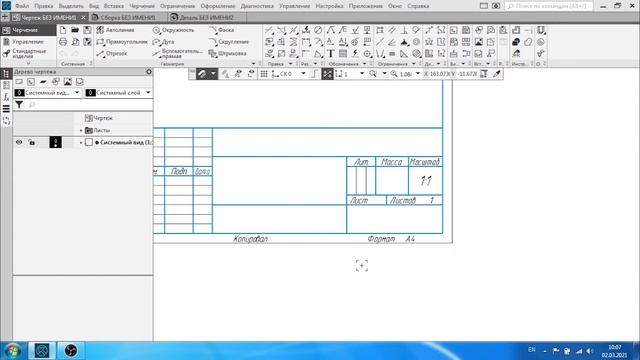The height and width of the screenshot is (360, 640).
Task: Click the parallelism constraint icon
Action: click(392, 30)
